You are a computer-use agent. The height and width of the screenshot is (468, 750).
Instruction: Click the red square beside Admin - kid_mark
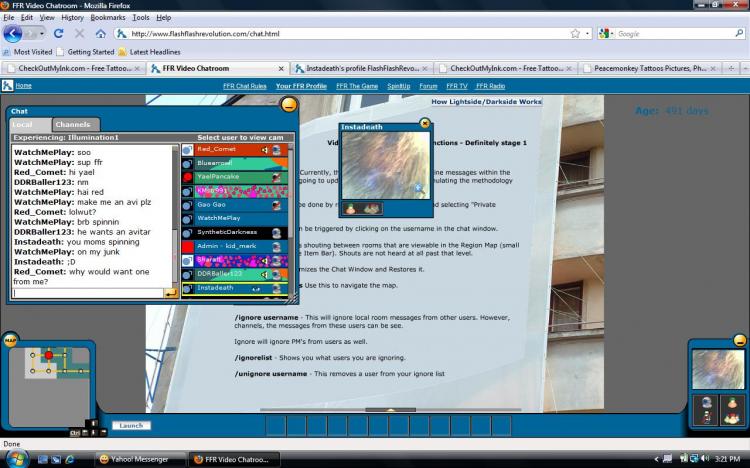pyautogui.click(x=188, y=247)
